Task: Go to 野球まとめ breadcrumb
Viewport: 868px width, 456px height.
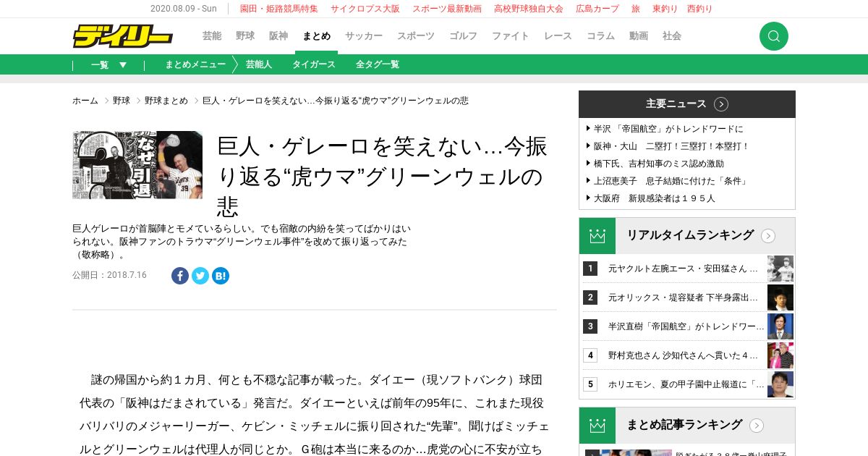Action: (x=166, y=101)
